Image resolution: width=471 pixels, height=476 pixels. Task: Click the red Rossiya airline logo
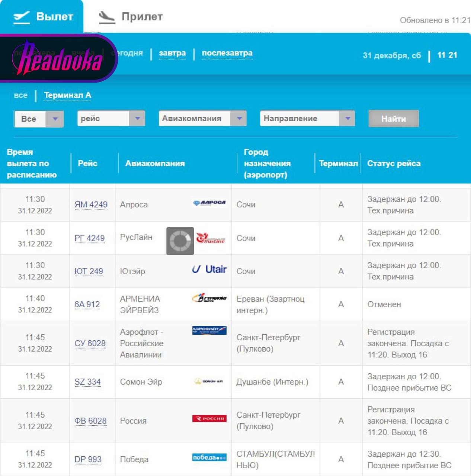209,418
